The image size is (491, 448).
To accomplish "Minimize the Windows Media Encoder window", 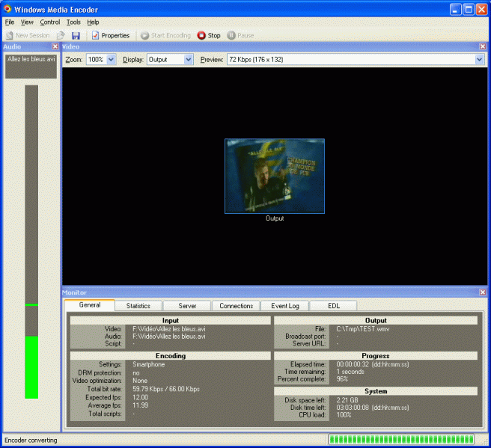I will pyautogui.click(x=455, y=10).
